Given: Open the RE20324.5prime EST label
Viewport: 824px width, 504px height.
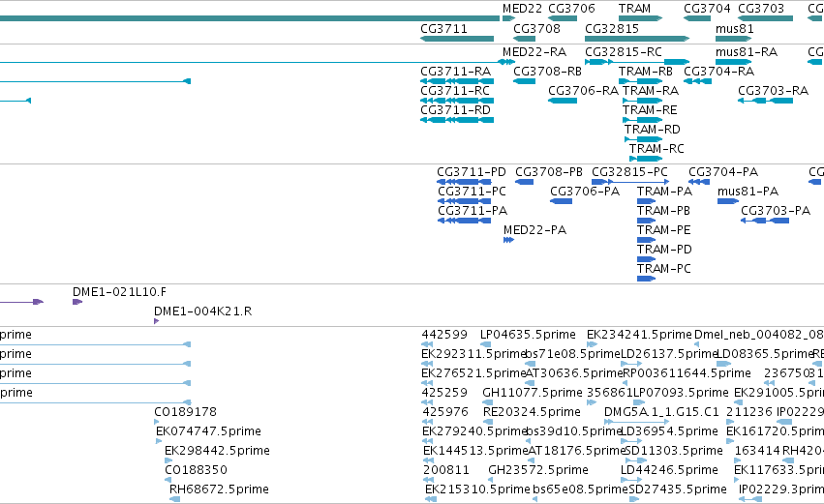Looking at the screenshot, I should tap(532, 411).
